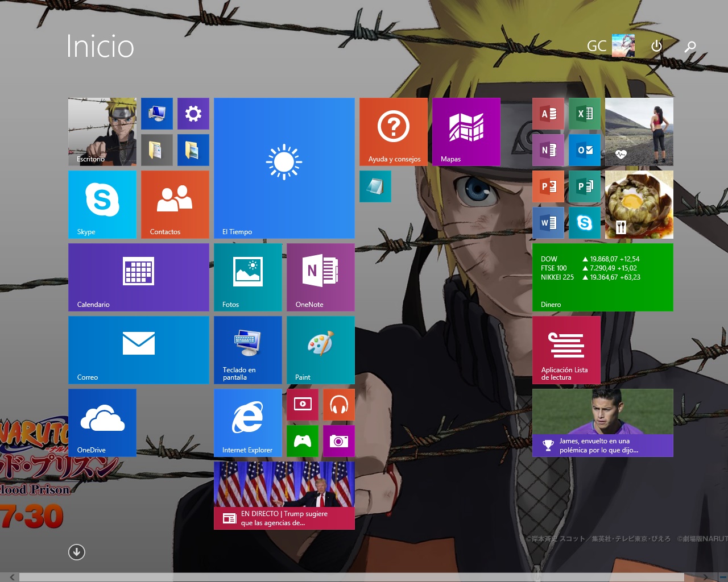The width and height of the screenshot is (728, 582).
Task: Open the Dinero stocks tile
Action: click(x=602, y=277)
